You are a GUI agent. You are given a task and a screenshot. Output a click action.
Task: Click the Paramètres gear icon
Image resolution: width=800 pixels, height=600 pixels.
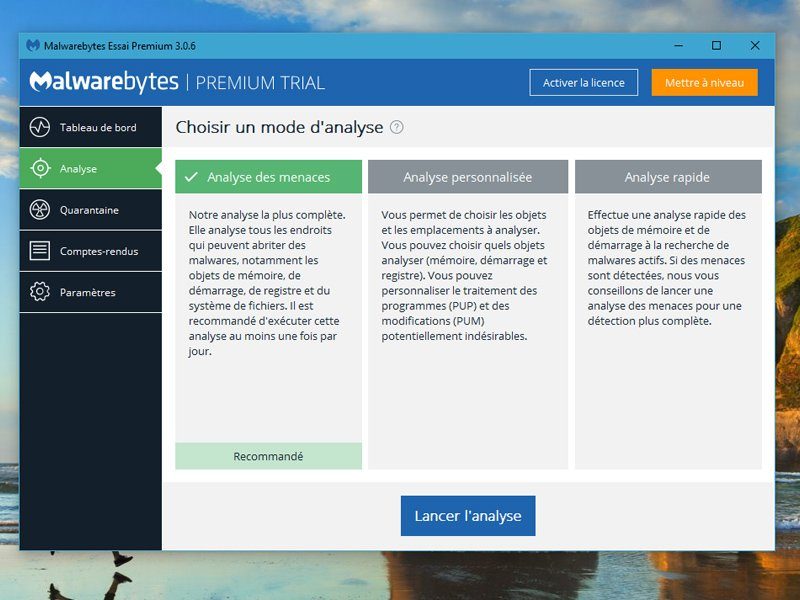40,292
